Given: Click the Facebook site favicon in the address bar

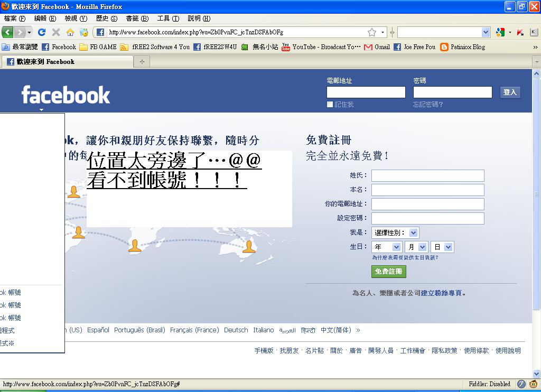Looking at the screenshot, I should point(100,32).
